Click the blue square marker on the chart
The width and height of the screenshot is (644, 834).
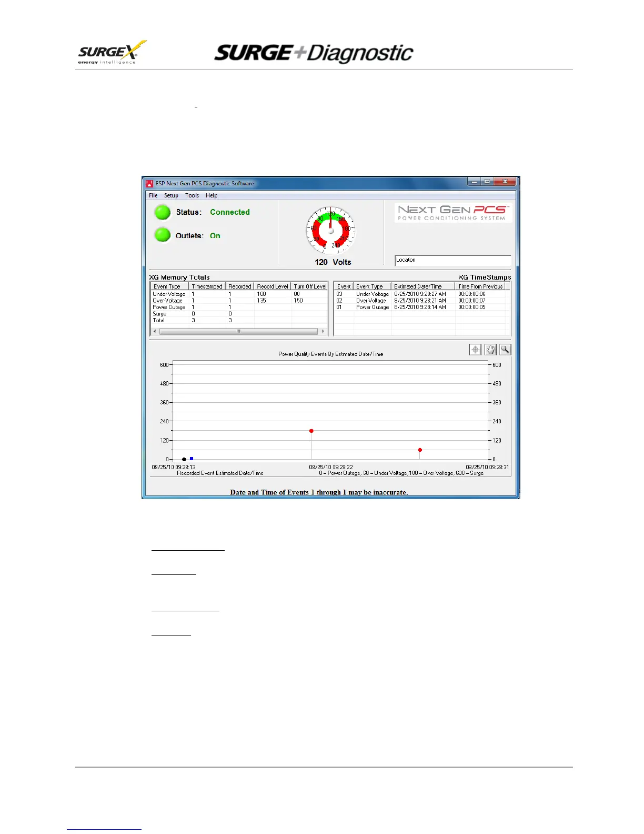pyautogui.click(x=192, y=459)
